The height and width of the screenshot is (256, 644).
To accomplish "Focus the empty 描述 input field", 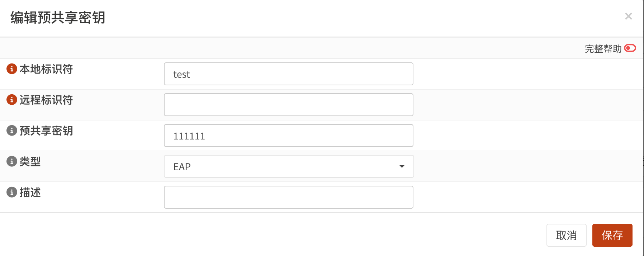I will [289, 197].
